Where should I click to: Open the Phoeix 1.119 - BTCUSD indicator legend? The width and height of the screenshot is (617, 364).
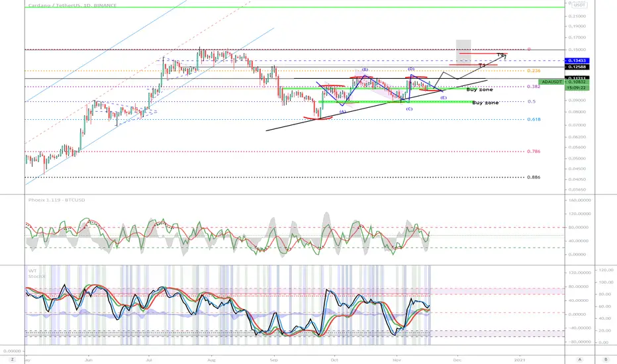(56, 200)
